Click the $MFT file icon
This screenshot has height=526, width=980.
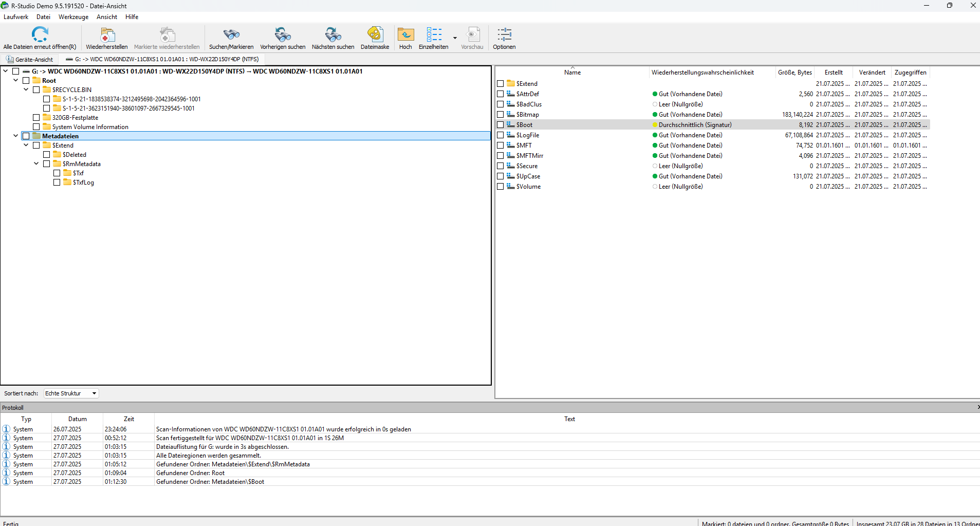511,145
